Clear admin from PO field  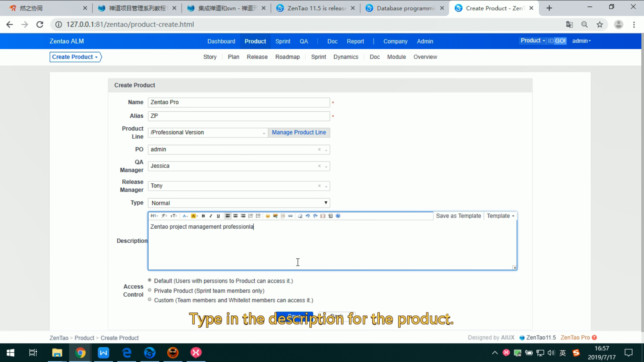319,149
